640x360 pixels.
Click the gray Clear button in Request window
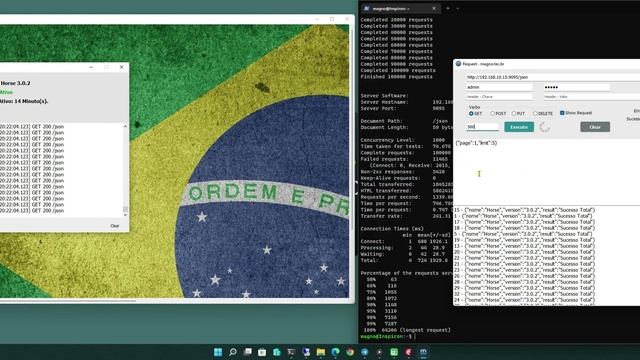(595, 127)
